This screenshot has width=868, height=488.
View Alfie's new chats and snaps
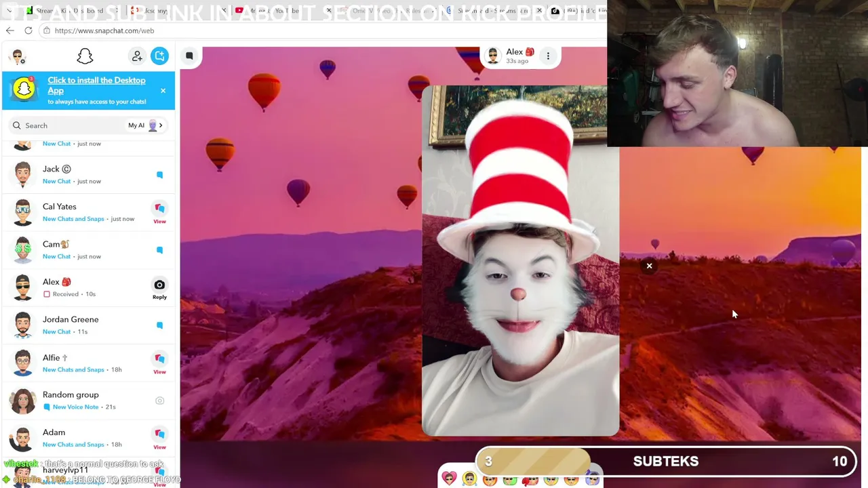point(159,362)
